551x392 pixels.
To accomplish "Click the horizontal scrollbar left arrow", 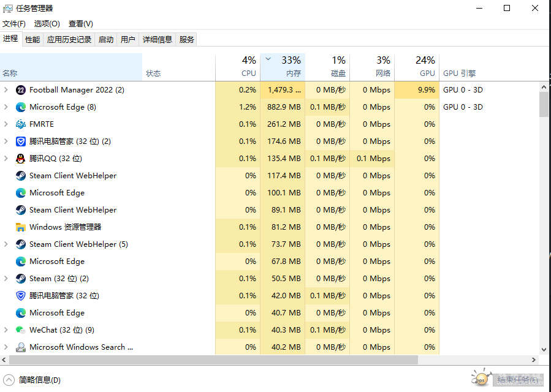I will (x=4, y=360).
